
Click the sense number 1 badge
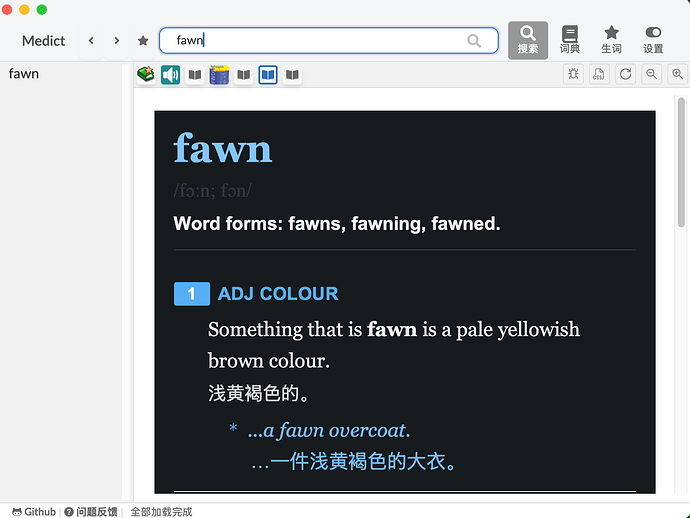[x=192, y=294]
